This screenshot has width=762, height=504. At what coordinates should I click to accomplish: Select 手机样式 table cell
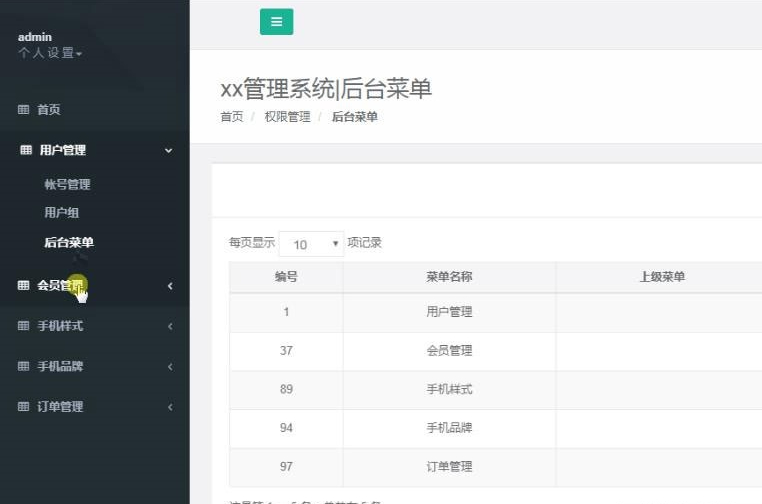450,389
